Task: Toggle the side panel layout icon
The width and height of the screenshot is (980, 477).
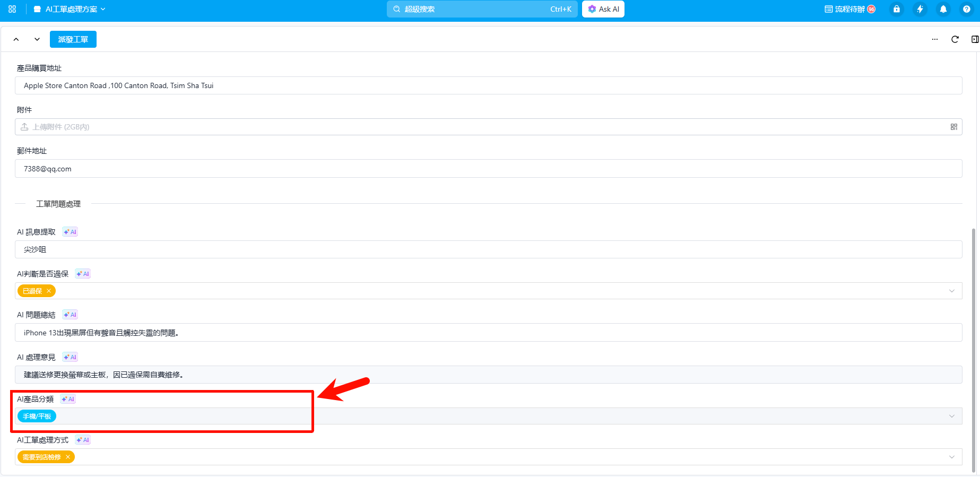Action: point(975,39)
